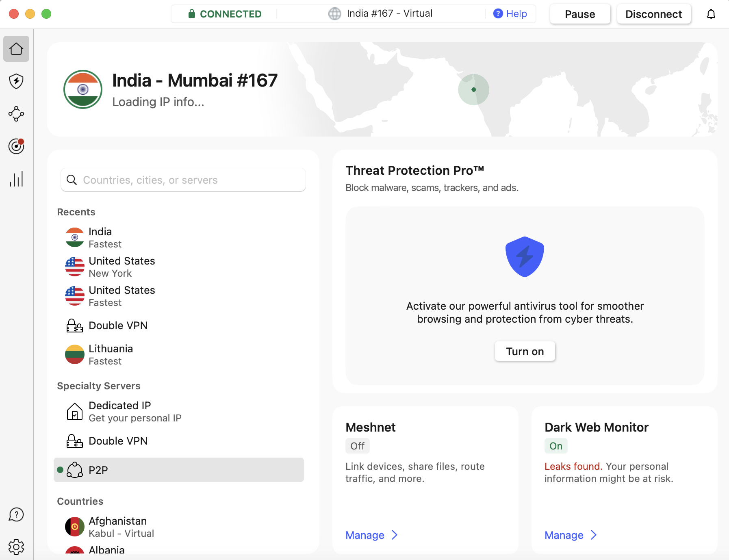Click the Dark Web Monitor On badge

coord(556,446)
